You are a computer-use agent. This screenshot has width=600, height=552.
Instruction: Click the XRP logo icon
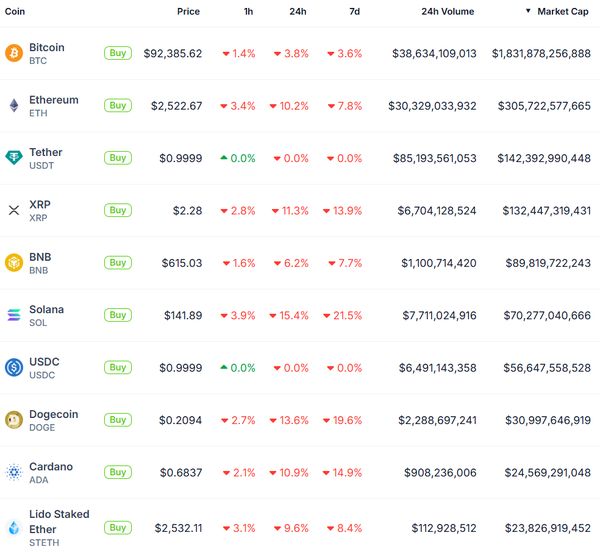[14, 210]
